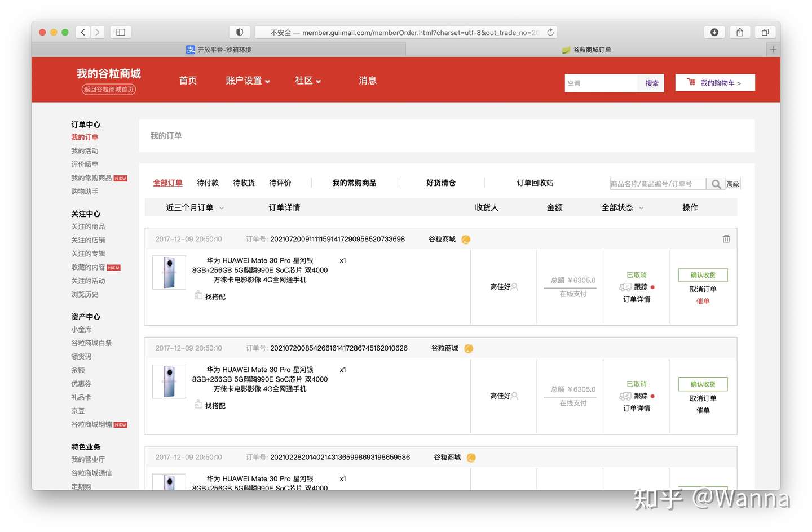The image size is (812, 532).
Task: Click 确认收货 on the first order
Action: (x=703, y=275)
